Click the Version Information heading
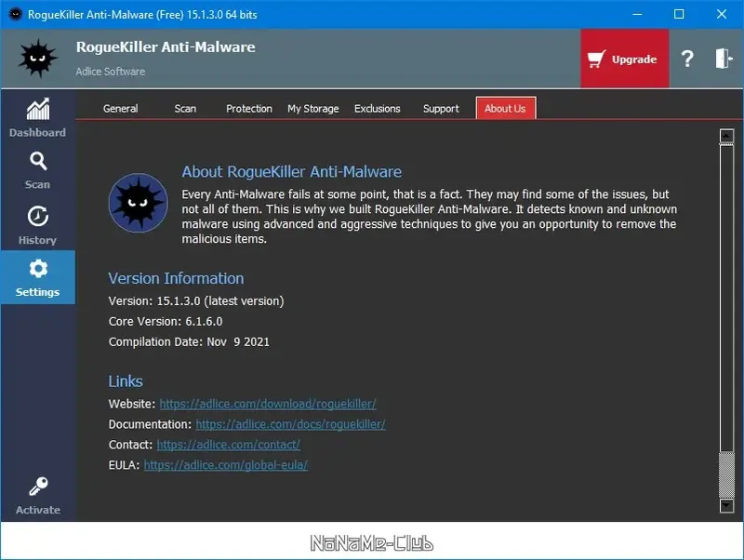744x560 pixels. [x=176, y=278]
